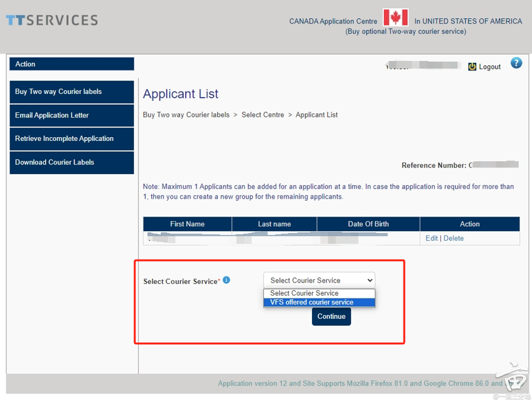Open help via blue question mark icon
Image resolution: width=532 pixels, height=400 pixels.
point(516,63)
